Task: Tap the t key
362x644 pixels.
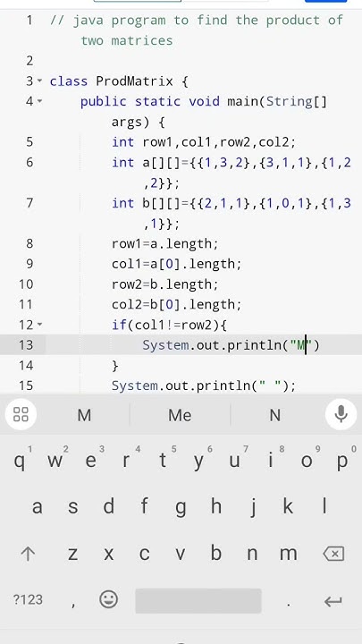Action: 163,461
